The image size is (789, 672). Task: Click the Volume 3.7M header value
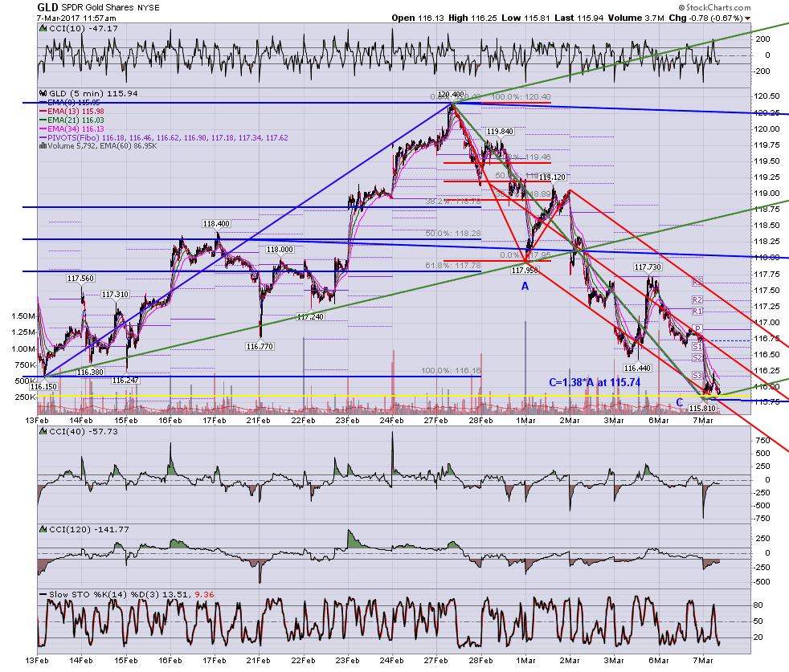(636, 18)
